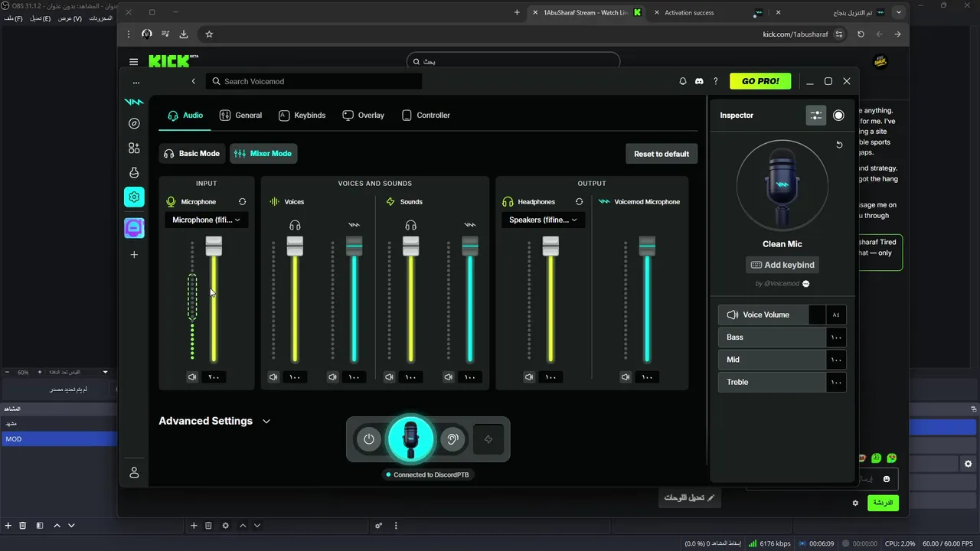Image resolution: width=980 pixels, height=551 pixels.
Task: Mute the Microphone input channel
Action: 192,377
